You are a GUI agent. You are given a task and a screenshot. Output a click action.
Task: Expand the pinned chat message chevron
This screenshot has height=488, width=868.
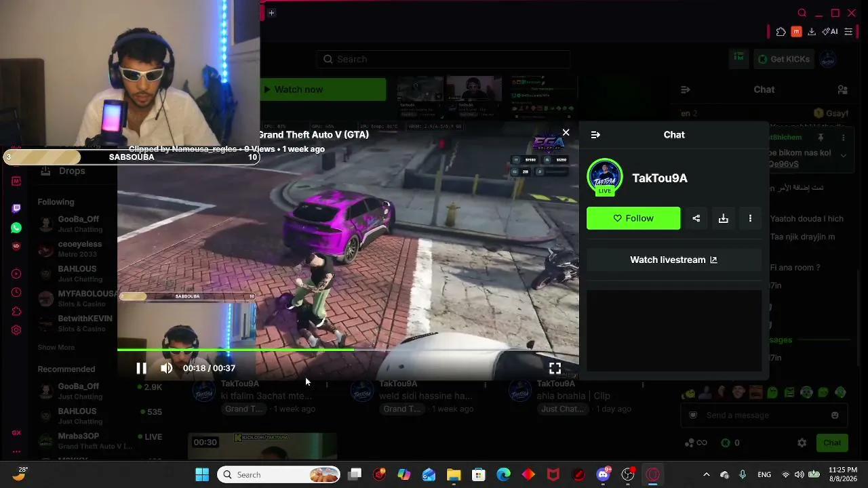pyautogui.click(x=844, y=155)
